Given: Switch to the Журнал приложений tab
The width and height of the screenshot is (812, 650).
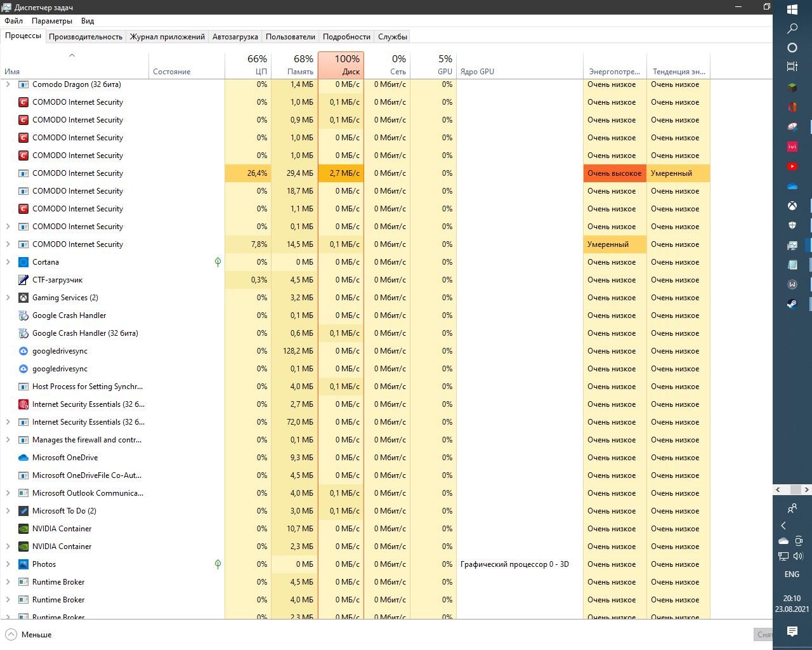Looking at the screenshot, I should point(167,37).
